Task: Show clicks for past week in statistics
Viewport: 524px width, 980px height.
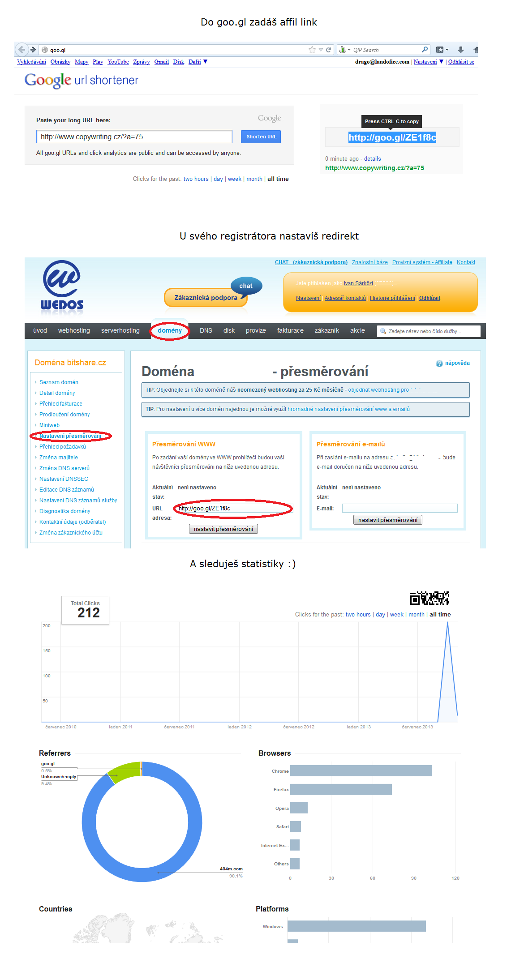Action: tap(397, 615)
